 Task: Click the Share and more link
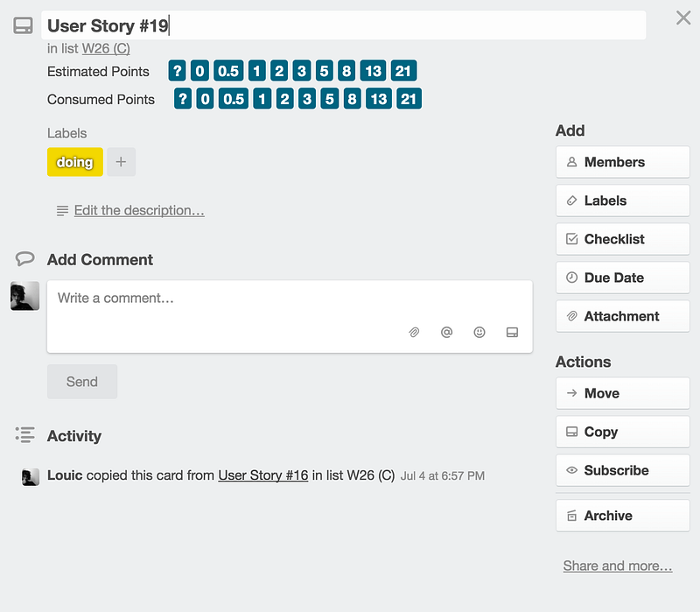[x=618, y=566]
